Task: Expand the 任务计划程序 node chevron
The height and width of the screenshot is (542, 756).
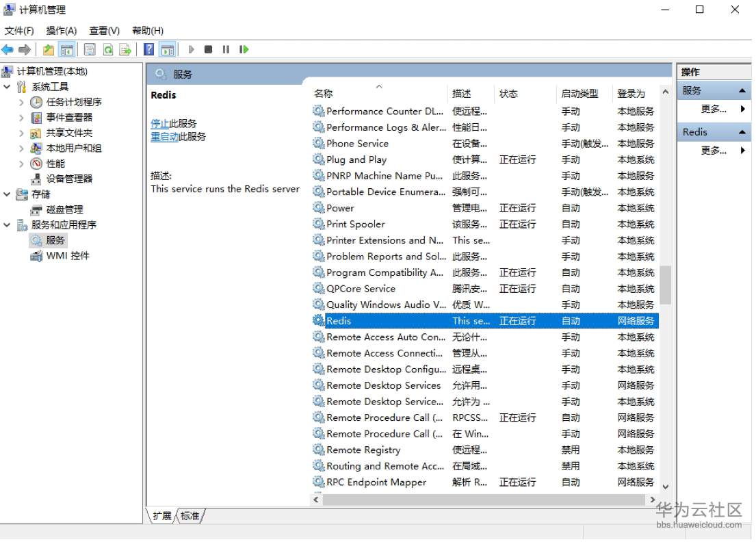Action: pyautogui.click(x=21, y=102)
